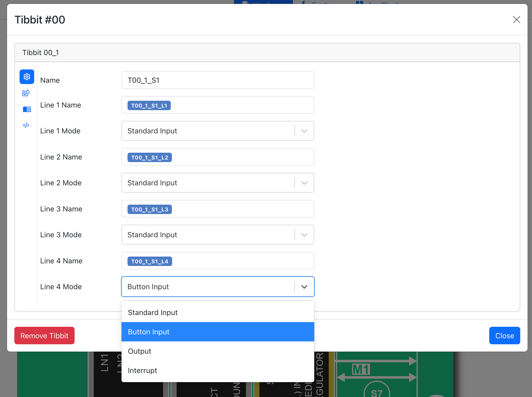Open the code view icon tab
The height and width of the screenshot is (397, 532).
(26, 125)
